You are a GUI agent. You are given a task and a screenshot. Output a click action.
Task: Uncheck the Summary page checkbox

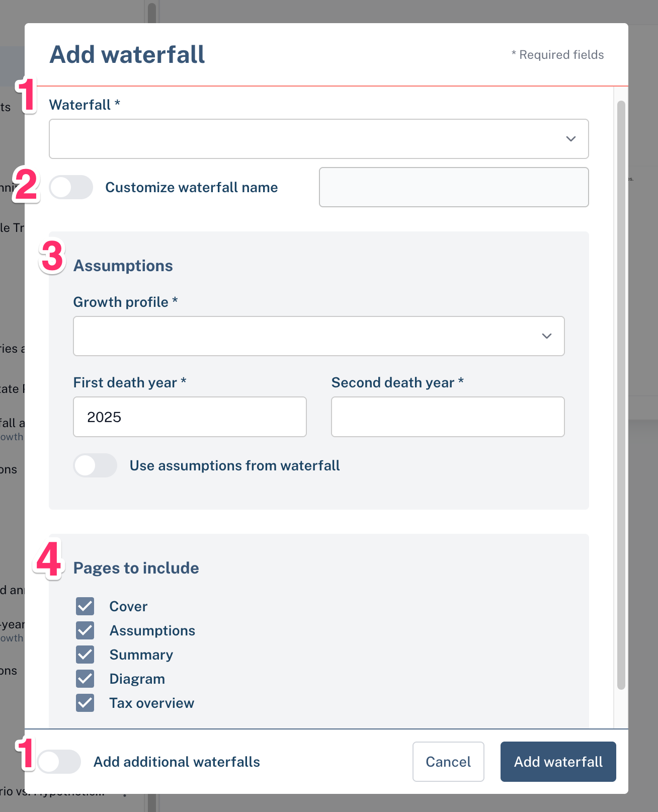click(x=85, y=655)
